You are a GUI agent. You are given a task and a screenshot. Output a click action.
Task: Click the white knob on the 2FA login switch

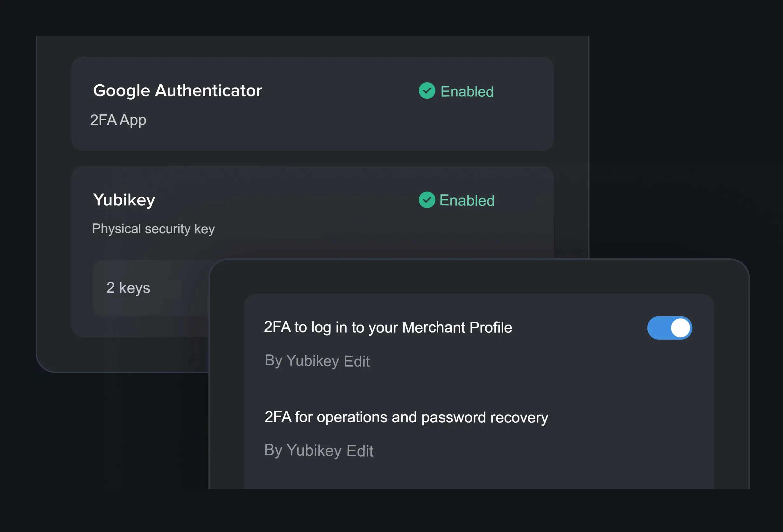[x=680, y=328]
